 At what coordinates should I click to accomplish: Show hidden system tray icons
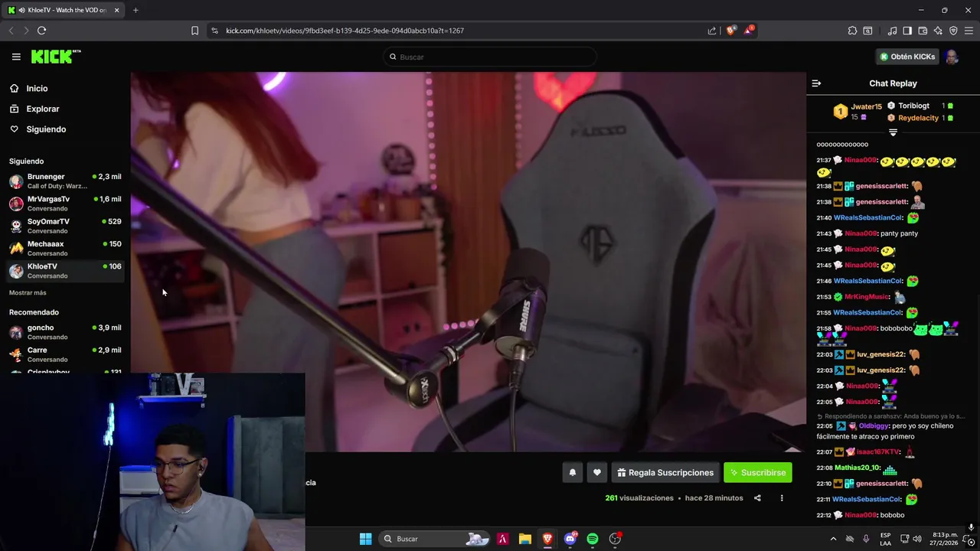pos(833,539)
